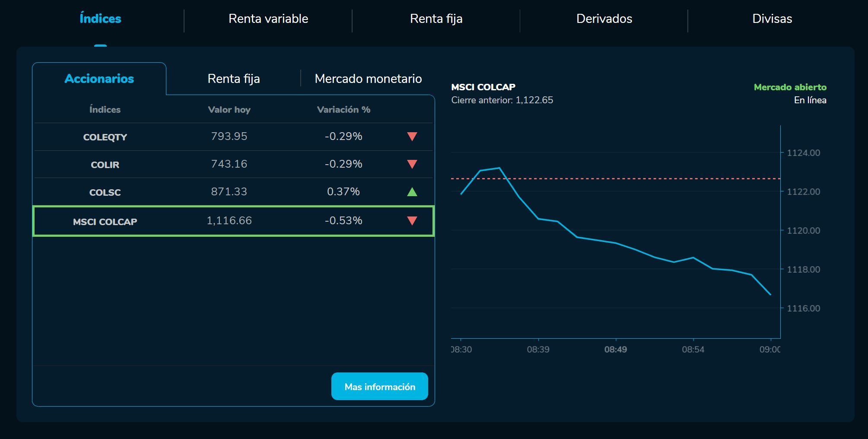
Task: Switch to the top Renta fija section
Action: pyautogui.click(x=436, y=19)
